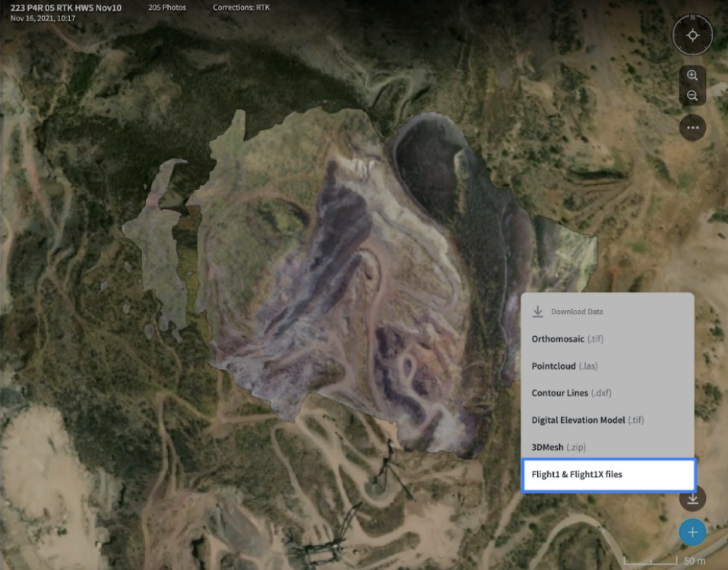The height and width of the screenshot is (570, 728).
Task: Open the three-dot more options button
Action: pyautogui.click(x=692, y=128)
